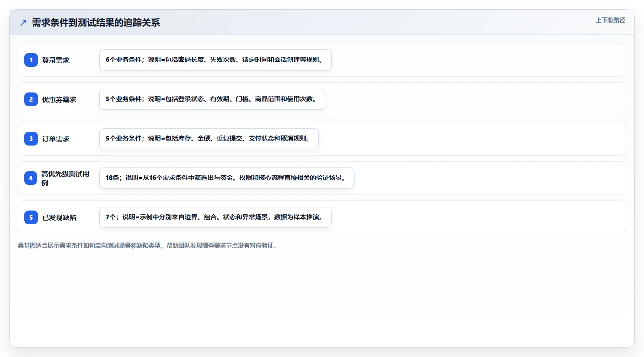Open the description box mentioning 有效期、门槛
The width and height of the screenshot is (644, 357).
212,99
